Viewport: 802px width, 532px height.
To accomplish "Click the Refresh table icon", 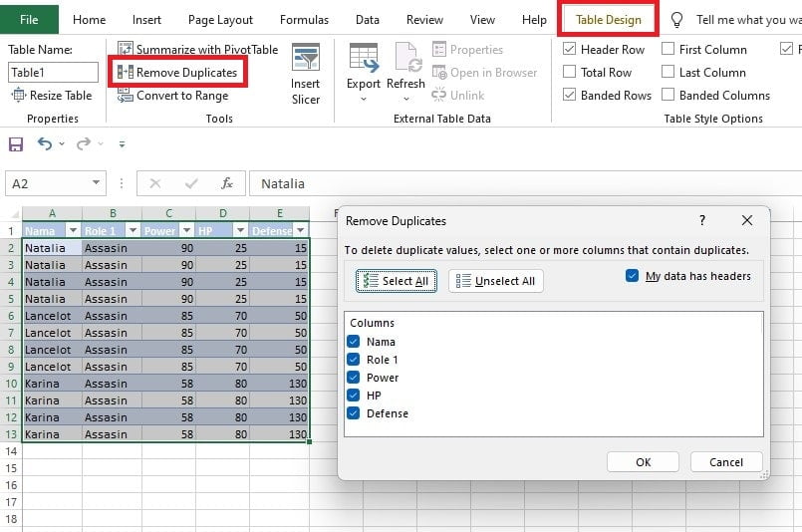I will [407, 57].
